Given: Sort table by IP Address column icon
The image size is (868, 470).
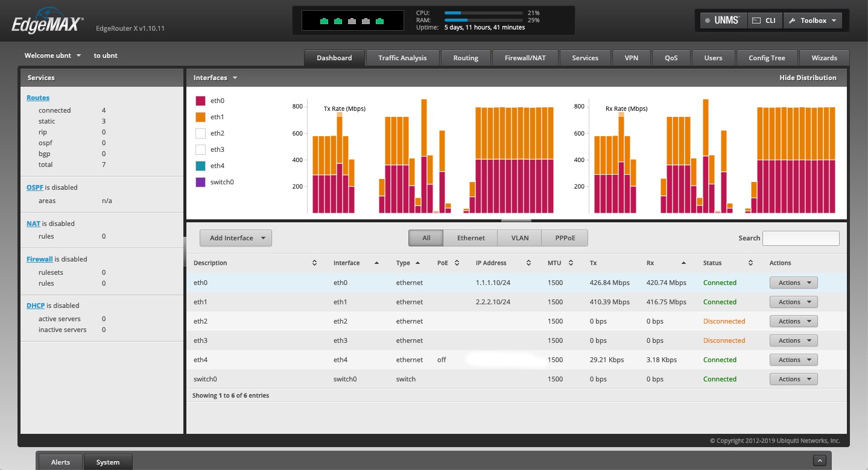Looking at the screenshot, I should point(528,263).
